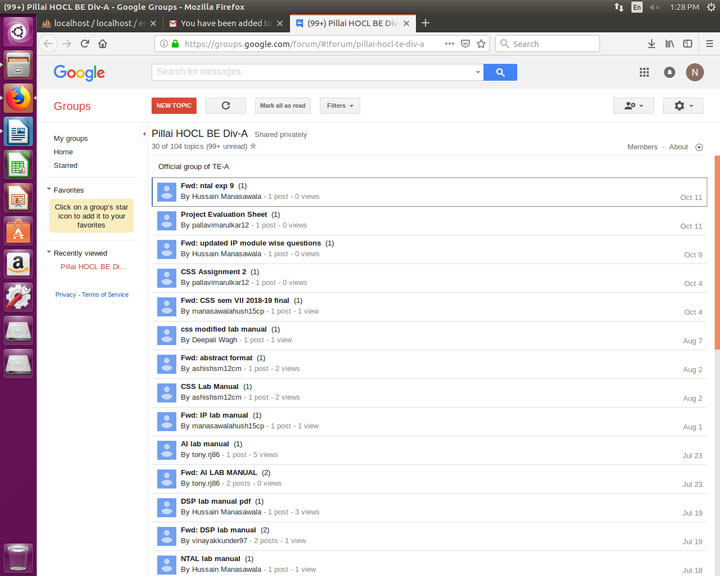Image resolution: width=720 pixels, height=576 pixels.
Task: Click the NEW TOPIC button
Action: pos(174,105)
